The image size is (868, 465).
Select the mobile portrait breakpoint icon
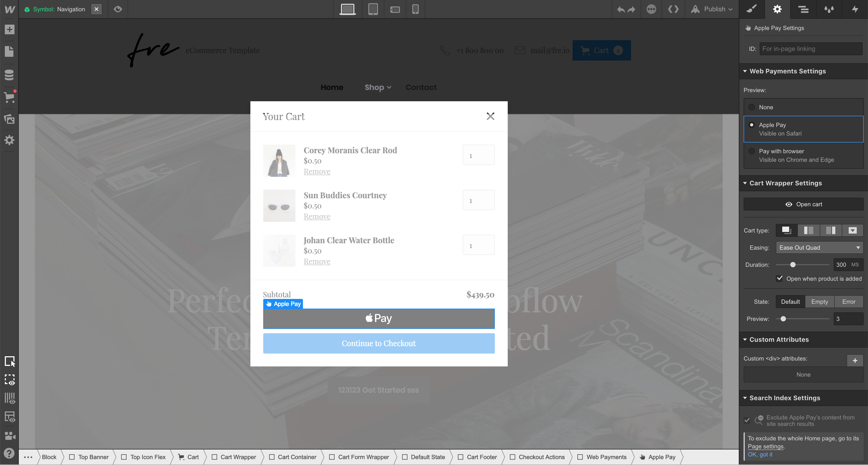point(415,9)
